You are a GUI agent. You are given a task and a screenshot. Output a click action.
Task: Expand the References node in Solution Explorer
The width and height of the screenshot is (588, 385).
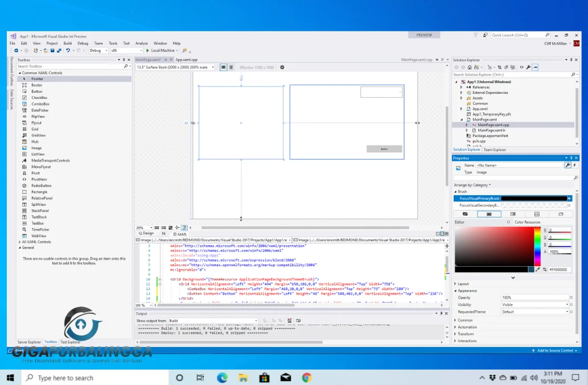pyautogui.click(x=461, y=87)
